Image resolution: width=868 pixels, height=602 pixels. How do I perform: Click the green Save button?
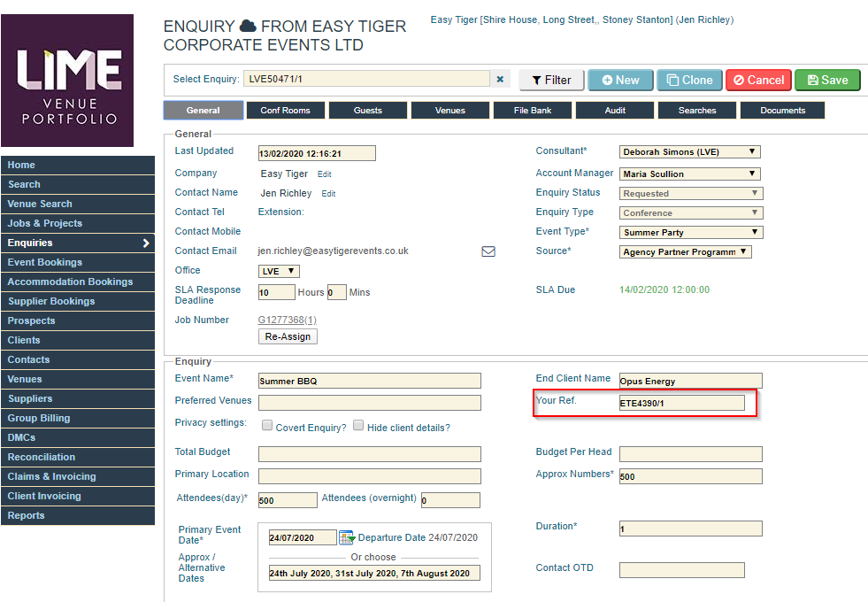[827, 81]
